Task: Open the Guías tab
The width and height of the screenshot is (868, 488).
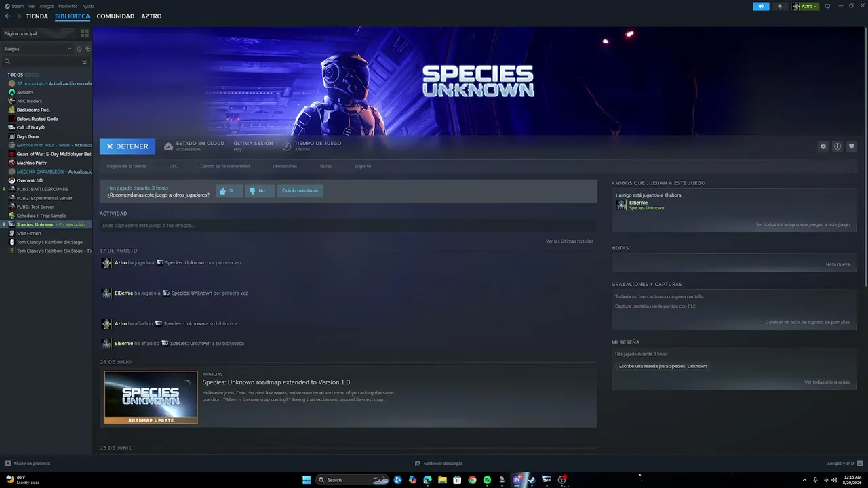Action: coord(325,166)
